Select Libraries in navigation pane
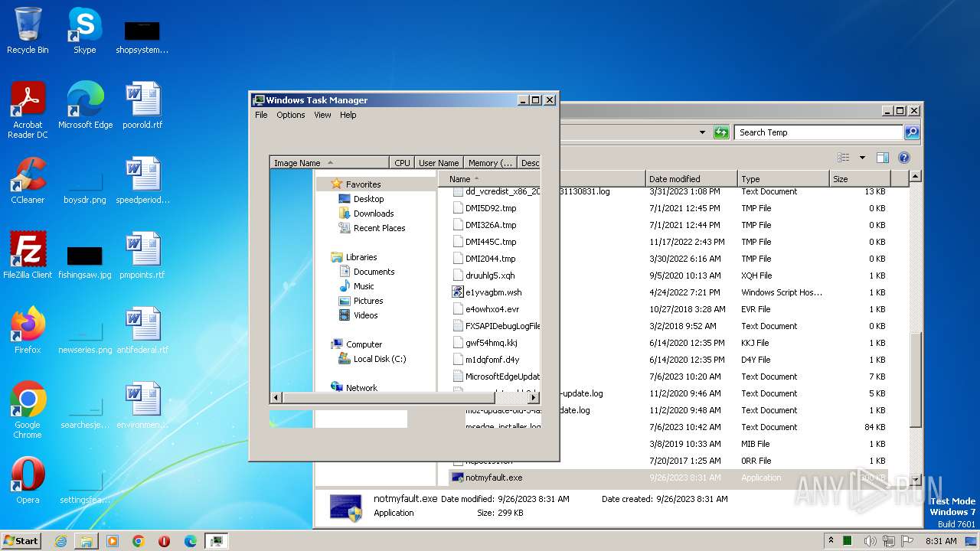This screenshot has height=551, width=980. point(361,257)
